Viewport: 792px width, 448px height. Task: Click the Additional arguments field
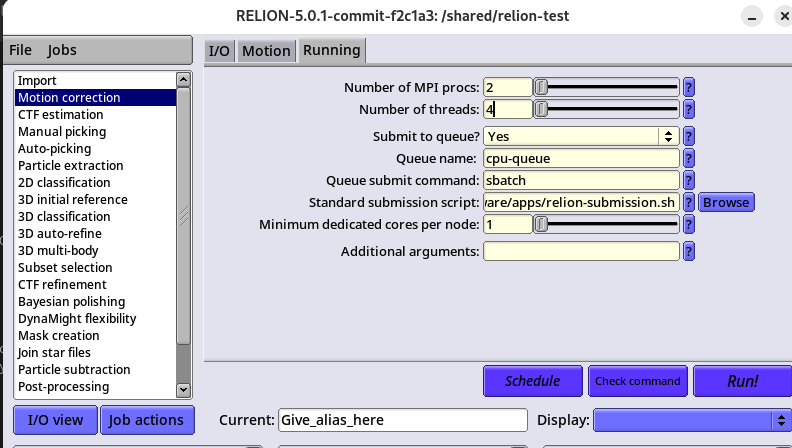[581, 252]
